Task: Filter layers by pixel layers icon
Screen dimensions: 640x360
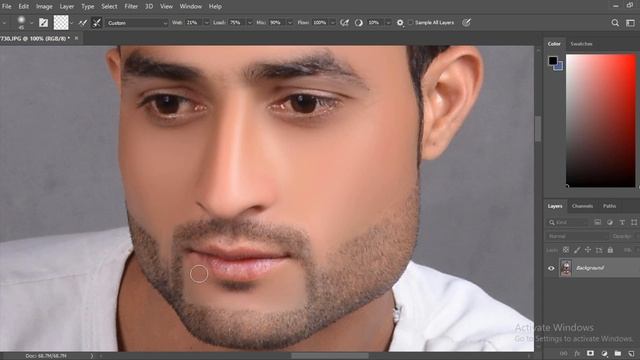Action: (598, 222)
